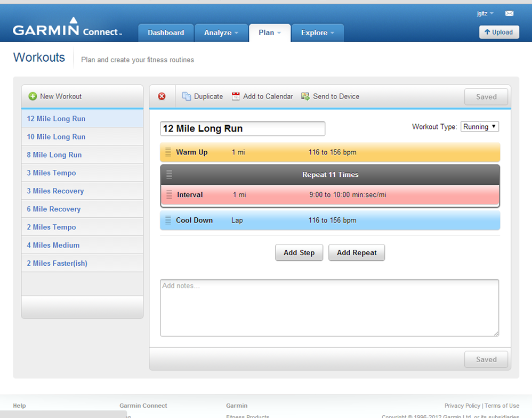
Task: Grab the Repeat 11 Times drag handle
Action: coord(169,174)
